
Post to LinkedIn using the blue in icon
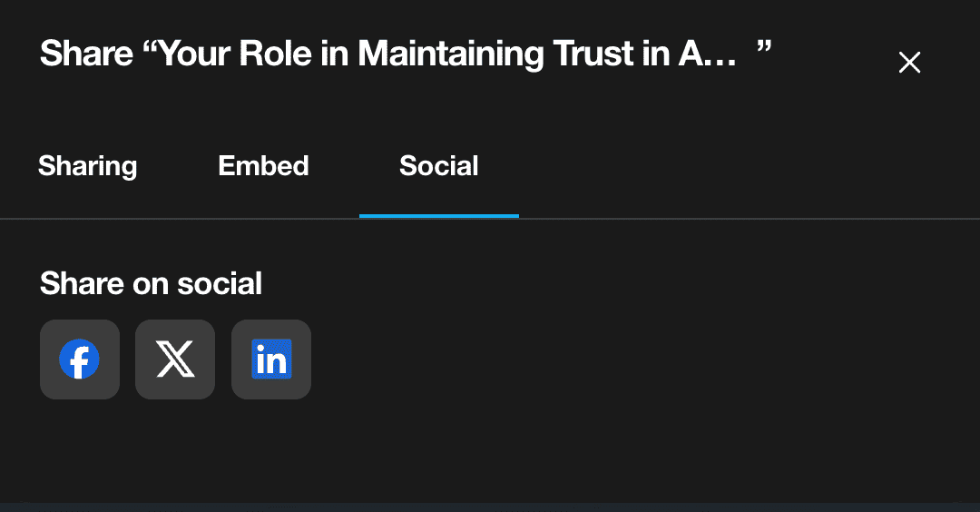(271, 359)
